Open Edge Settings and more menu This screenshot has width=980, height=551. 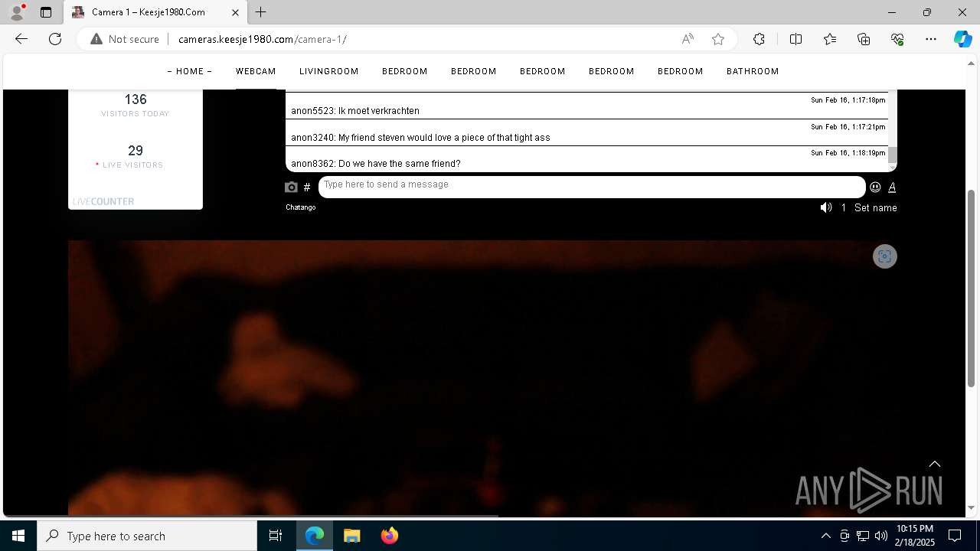point(931,39)
